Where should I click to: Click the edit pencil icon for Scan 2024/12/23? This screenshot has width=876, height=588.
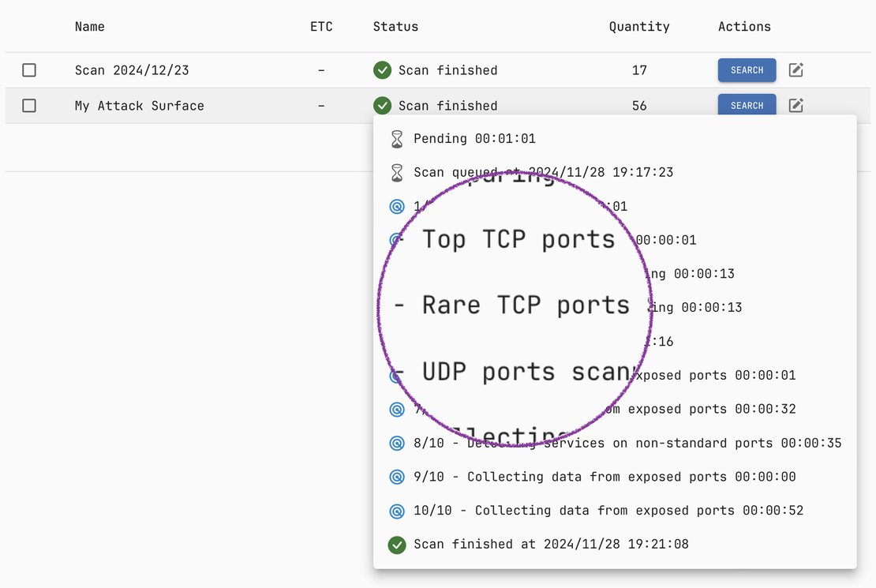(x=796, y=69)
